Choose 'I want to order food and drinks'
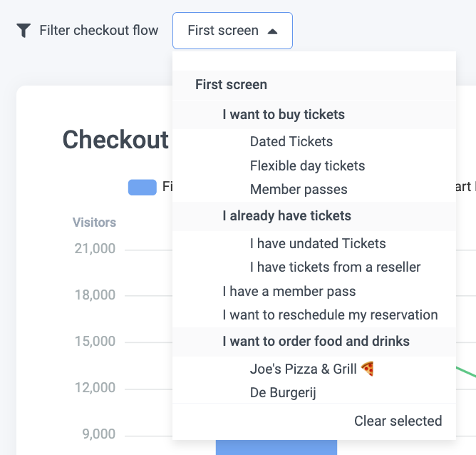This screenshot has width=476, height=455. (316, 341)
